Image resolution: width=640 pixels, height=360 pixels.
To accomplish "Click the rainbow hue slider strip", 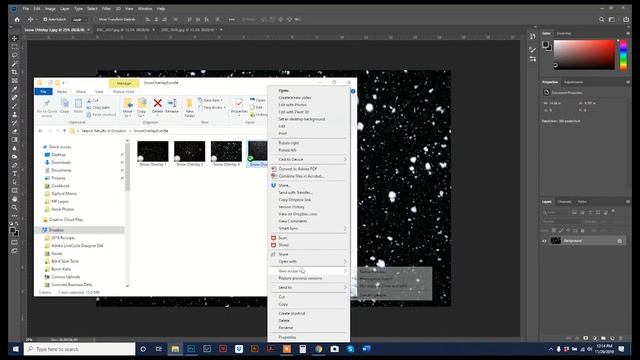I will pyautogui.click(x=623, y=55).
